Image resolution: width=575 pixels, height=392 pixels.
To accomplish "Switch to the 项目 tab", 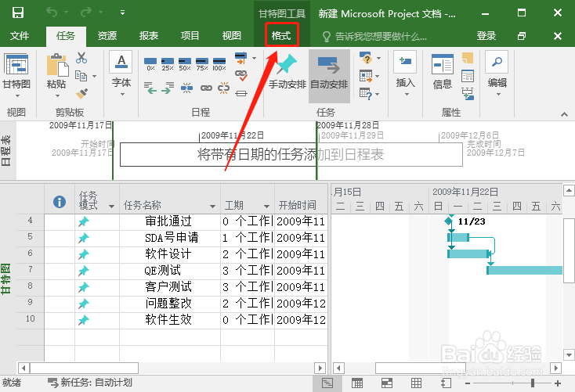I will (x=190, y=36).
